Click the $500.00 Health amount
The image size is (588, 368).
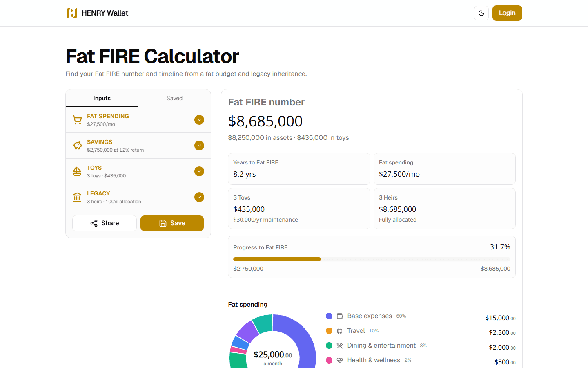coord(505,362)
